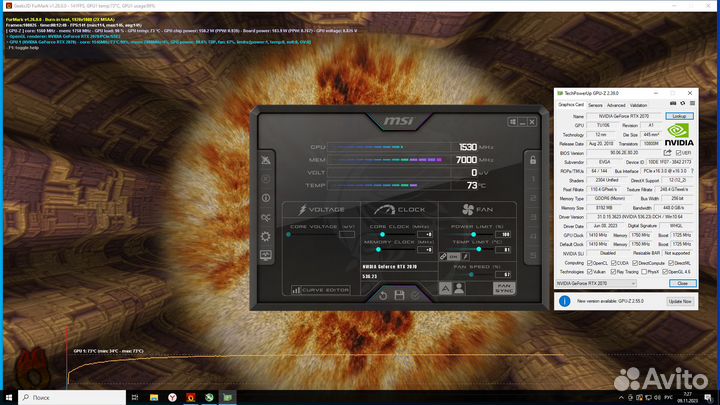Click the Fan Sync button
This screenshot has height=405, width=720.
click(x=504, y=288)
